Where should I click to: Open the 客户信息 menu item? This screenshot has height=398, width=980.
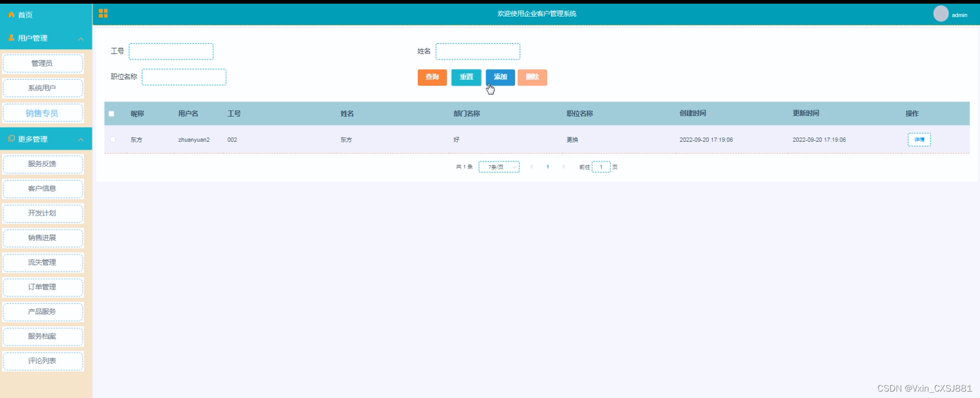click(43, 188)
